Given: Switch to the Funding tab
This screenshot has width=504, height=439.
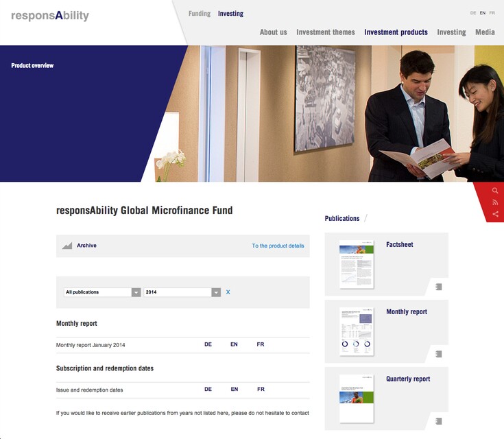Looking at the screenshot, I should [200, 14].
